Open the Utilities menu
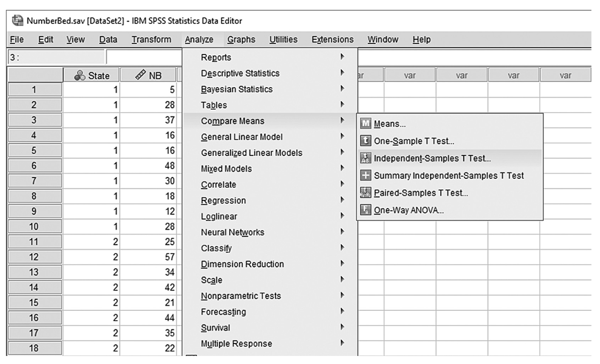600x364 pixels. coord(284,39)
